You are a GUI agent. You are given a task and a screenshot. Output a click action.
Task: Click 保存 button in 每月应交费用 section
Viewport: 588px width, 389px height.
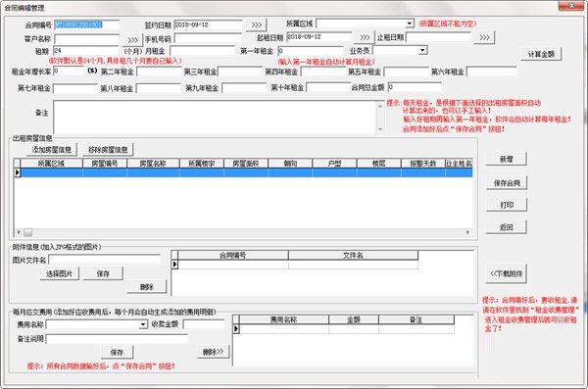(117, 352)
